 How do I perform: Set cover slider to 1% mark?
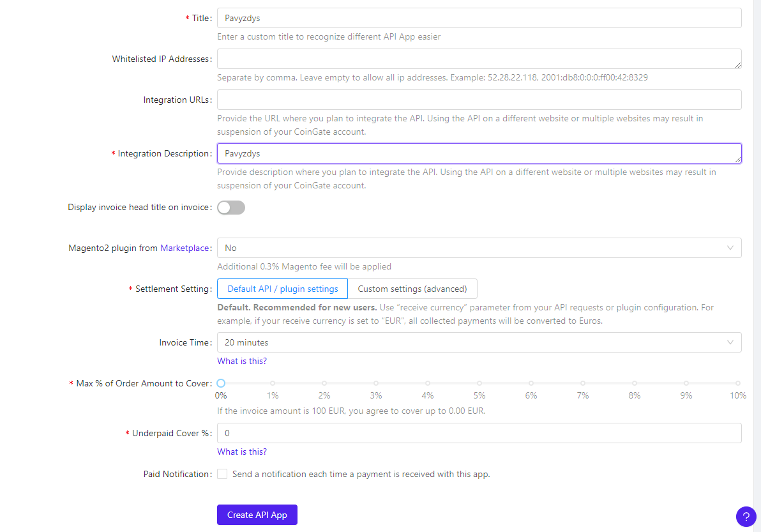273,383
